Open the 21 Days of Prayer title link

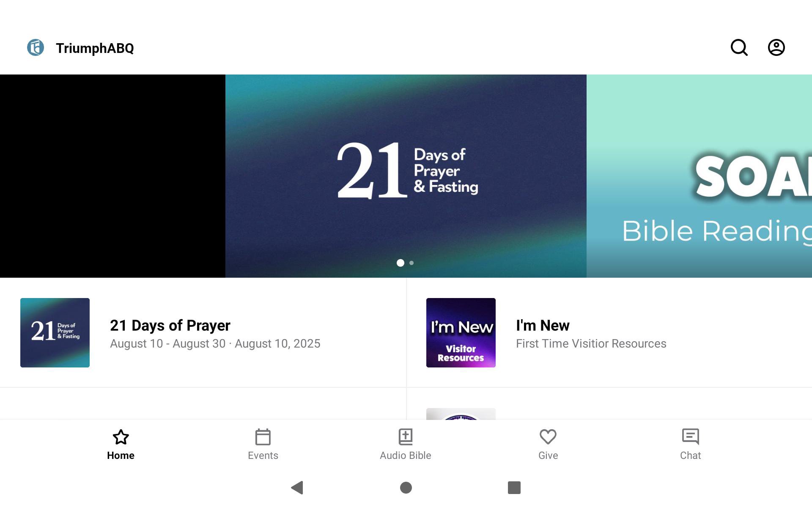pyautogui.click(x=170, y=325)
